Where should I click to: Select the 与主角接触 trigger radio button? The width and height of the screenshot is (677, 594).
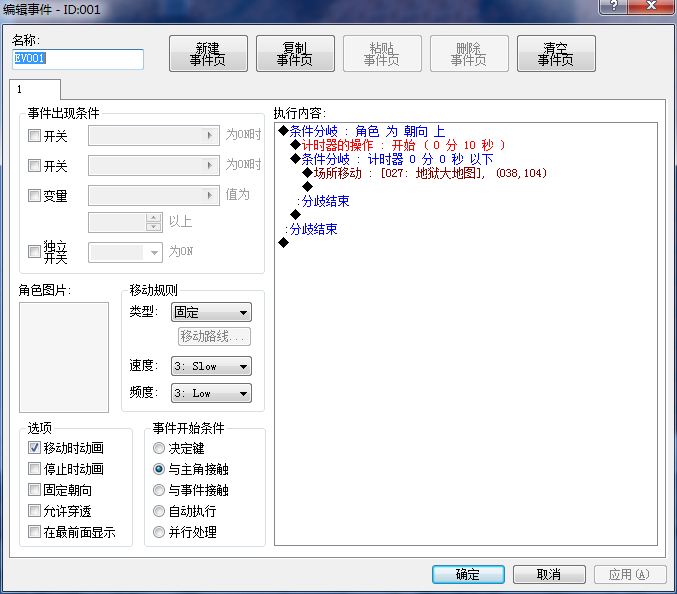pyautogui.click(x=159, y=469)
